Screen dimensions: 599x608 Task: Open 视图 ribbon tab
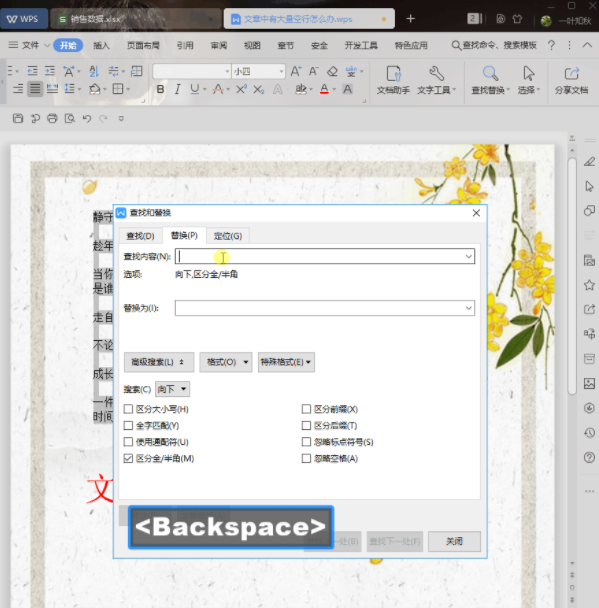pos(252,45)
